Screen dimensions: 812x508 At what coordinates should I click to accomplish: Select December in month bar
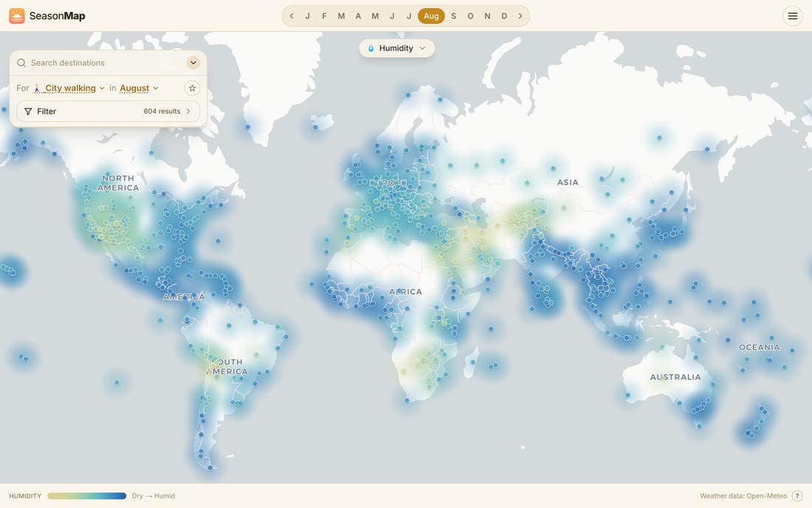(504, 16)
